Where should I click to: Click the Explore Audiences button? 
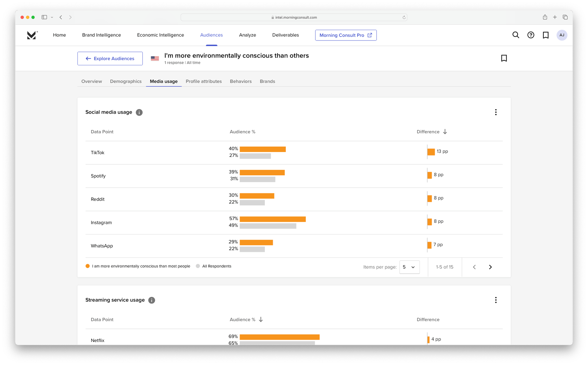(110, 59)
